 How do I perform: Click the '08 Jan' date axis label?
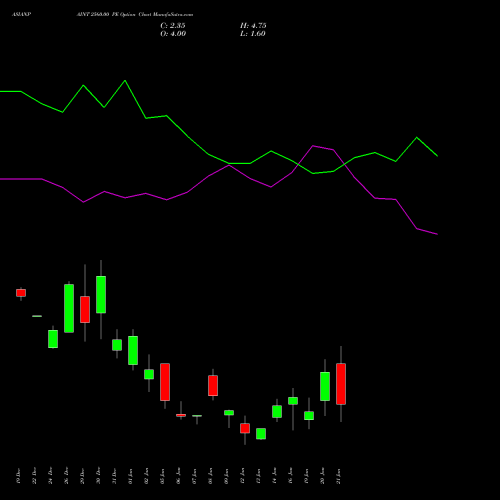coord(210,476)
